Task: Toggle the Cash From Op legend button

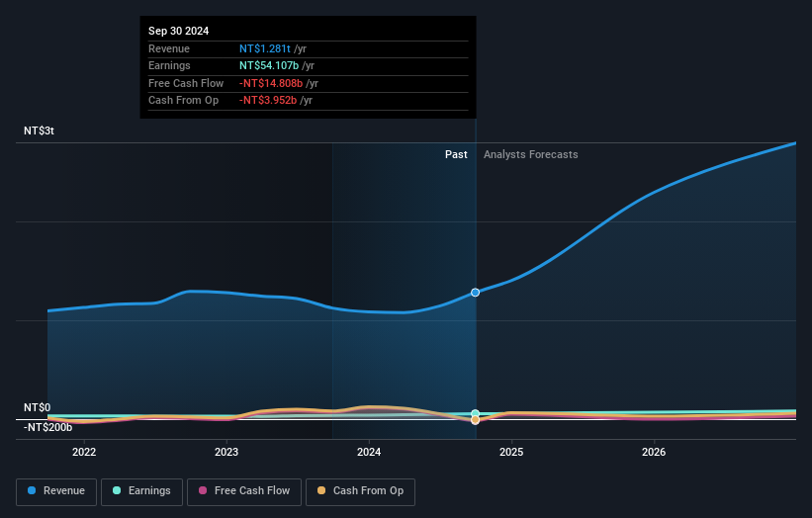Action: click(x=360, y=491)
